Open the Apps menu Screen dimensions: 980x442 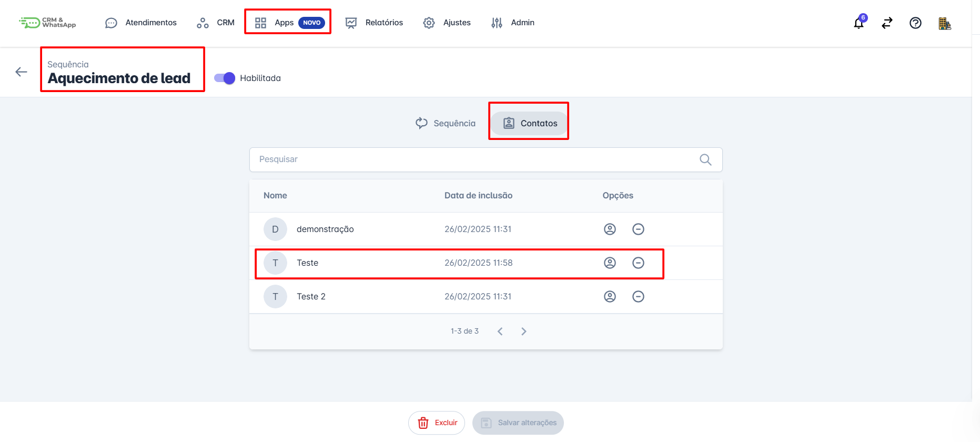(288, 23)
